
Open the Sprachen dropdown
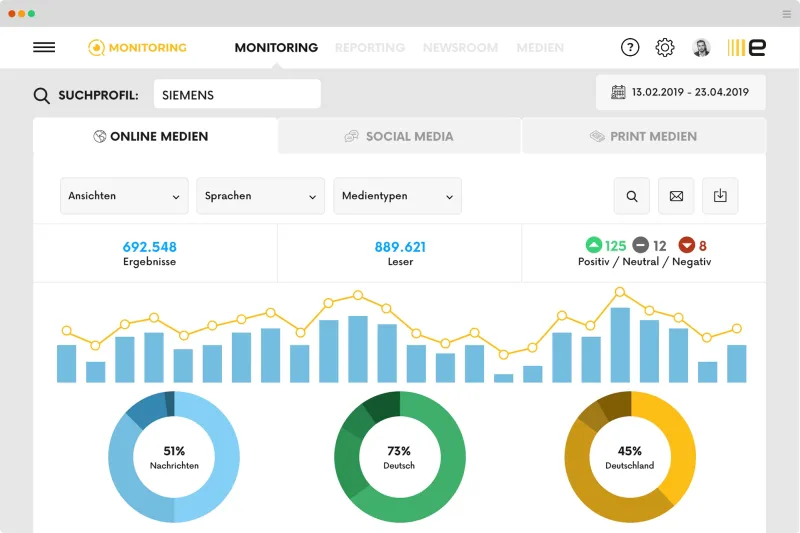261,196
